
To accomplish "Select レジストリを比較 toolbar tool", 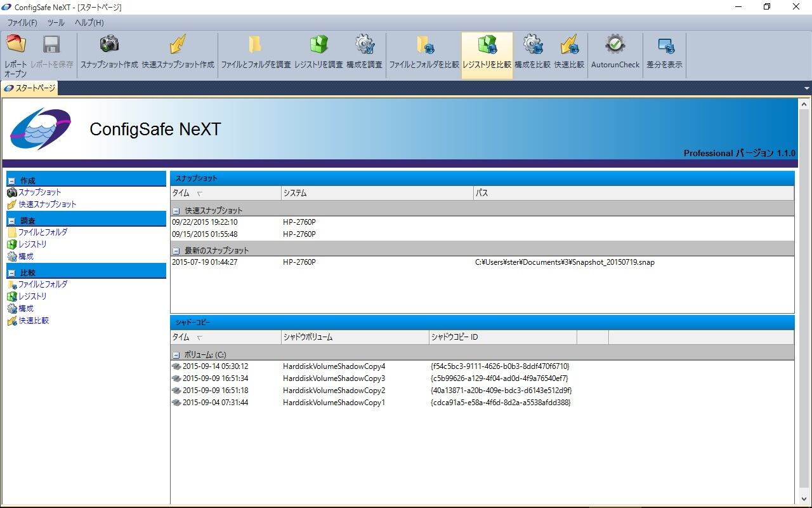I will (487, 55).
